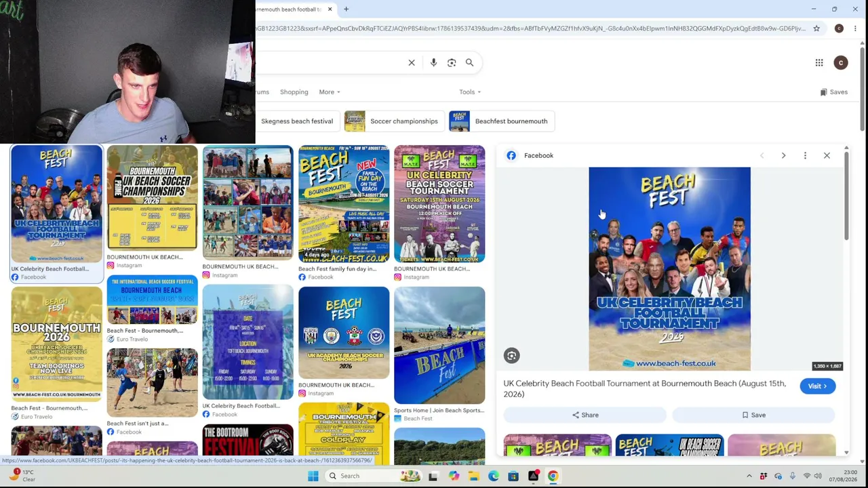Click the Facebook source icon in the preview panel
The image size is (868, 488).
pos(511,155)
